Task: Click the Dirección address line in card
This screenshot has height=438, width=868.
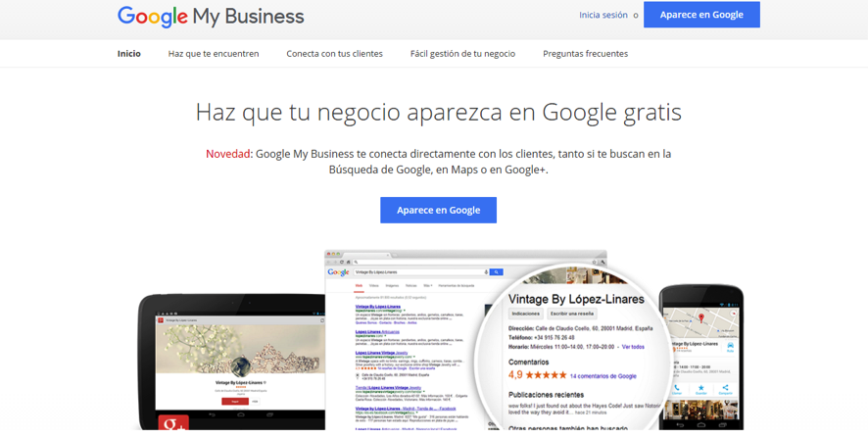Action: (580, 328)
